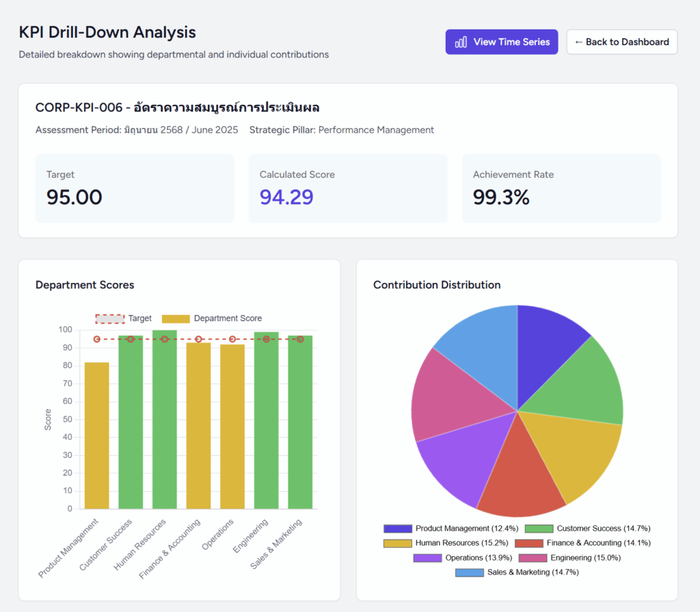
Task: Hide the Department Score series via legend
Action: click(x=212, y=319)
